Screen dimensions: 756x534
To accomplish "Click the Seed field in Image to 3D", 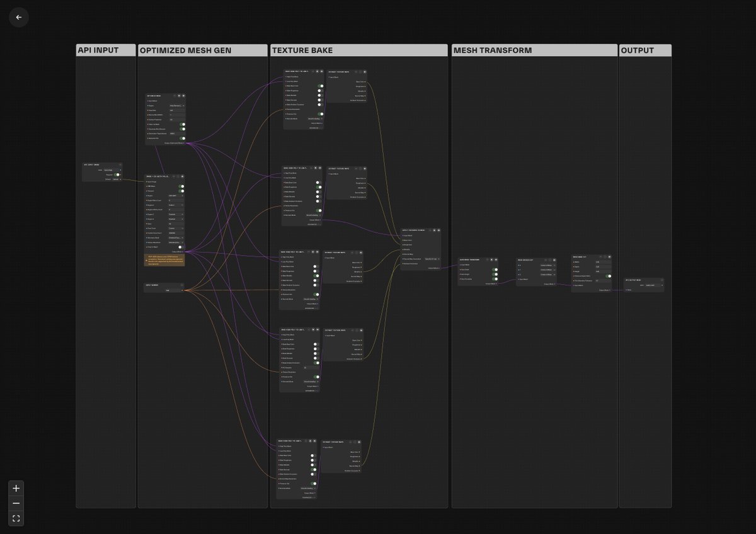I will click(176, 224).
